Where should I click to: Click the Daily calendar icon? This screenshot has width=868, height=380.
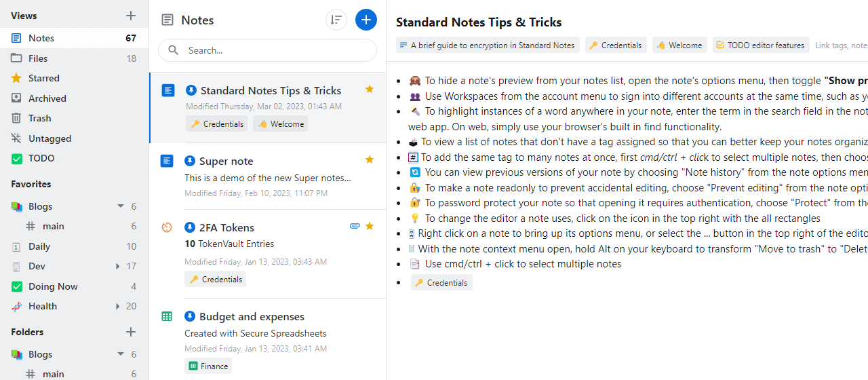point(16,246)
